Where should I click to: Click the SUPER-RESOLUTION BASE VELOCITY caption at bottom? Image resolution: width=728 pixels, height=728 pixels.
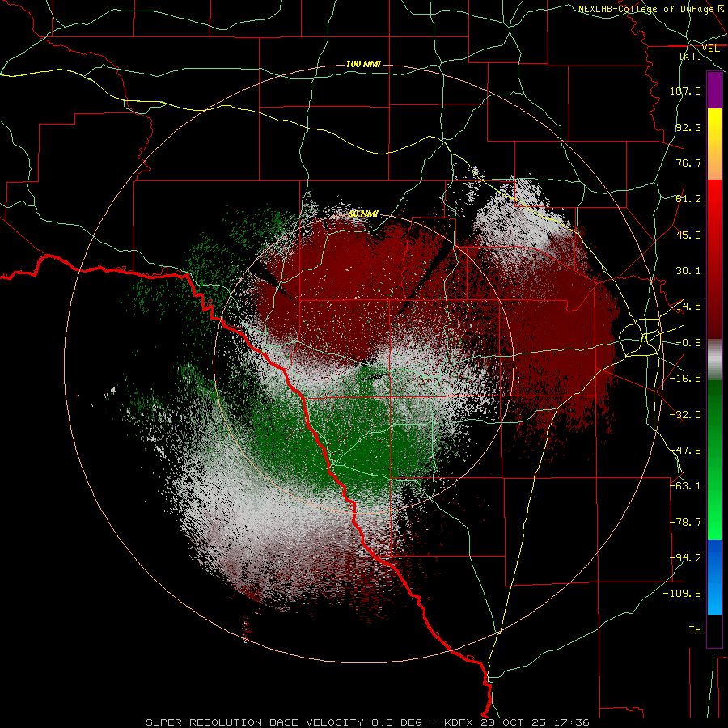pyautogui.click(x=367, y=722)
